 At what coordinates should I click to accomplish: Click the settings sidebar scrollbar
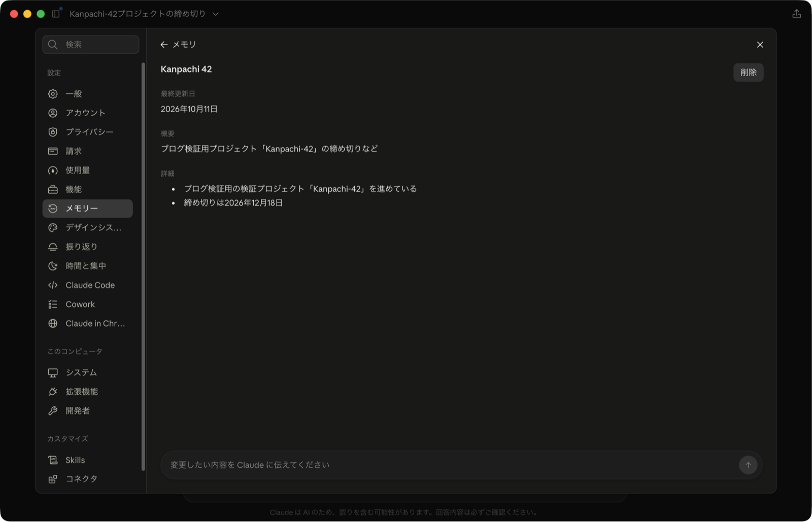143,266
